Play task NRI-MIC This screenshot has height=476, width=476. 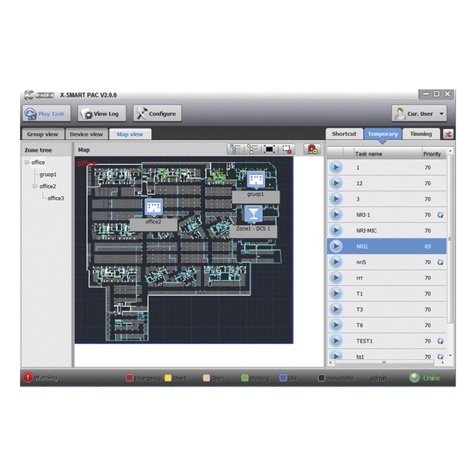click(336, 231)
